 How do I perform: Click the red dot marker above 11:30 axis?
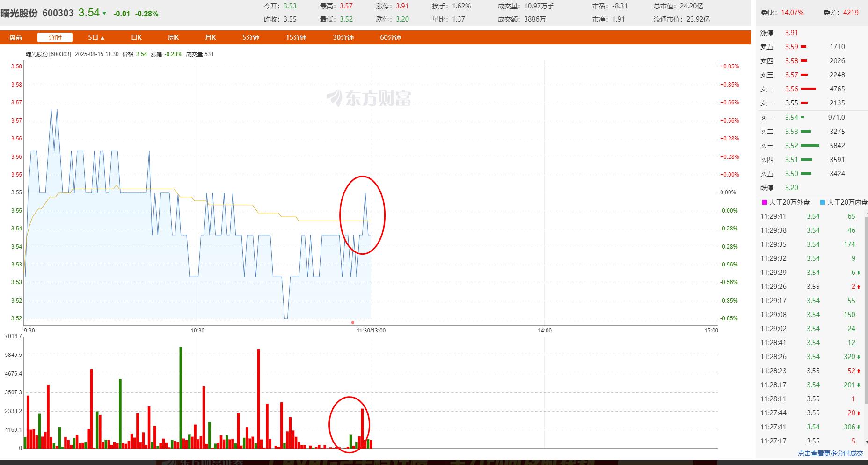tap(353, 322)
